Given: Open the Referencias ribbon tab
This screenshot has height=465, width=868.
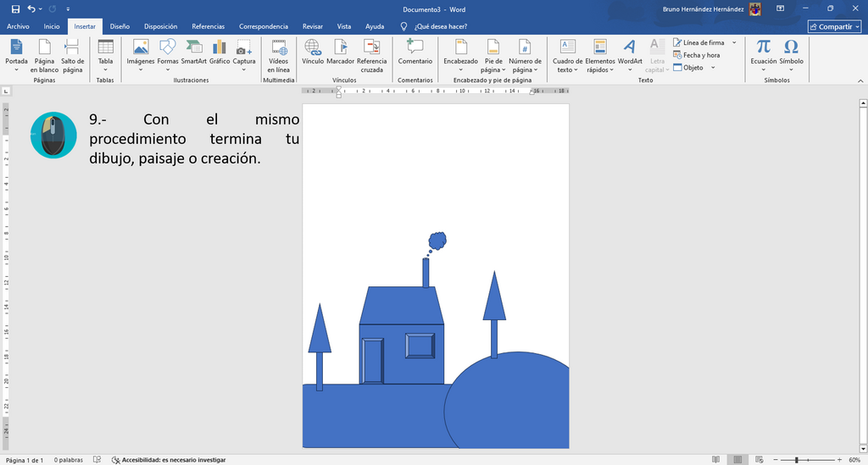Looking at the screenshot, I should point(209,26).
